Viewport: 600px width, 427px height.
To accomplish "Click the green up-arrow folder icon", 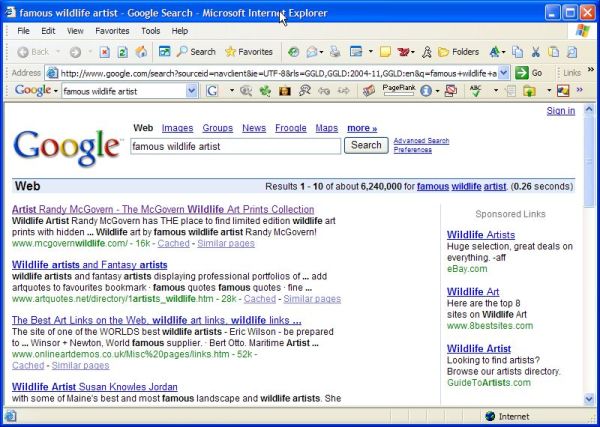I will (529, 91).
